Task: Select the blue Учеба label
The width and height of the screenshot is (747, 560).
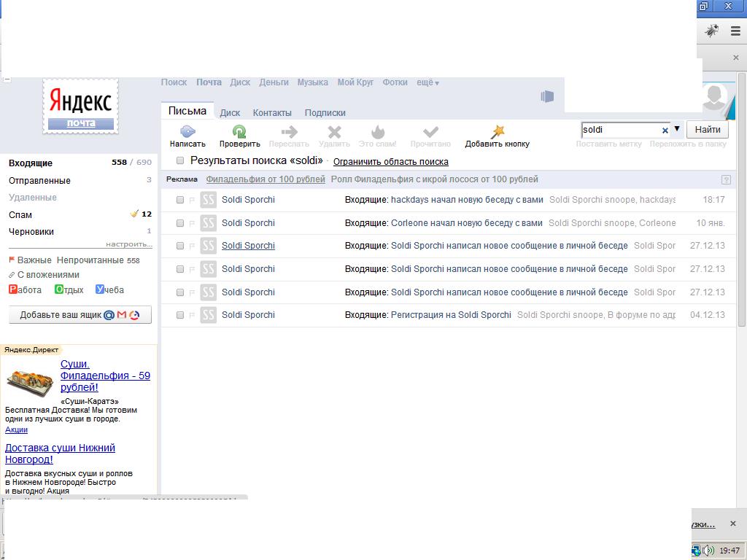Action: click(109, 289)
